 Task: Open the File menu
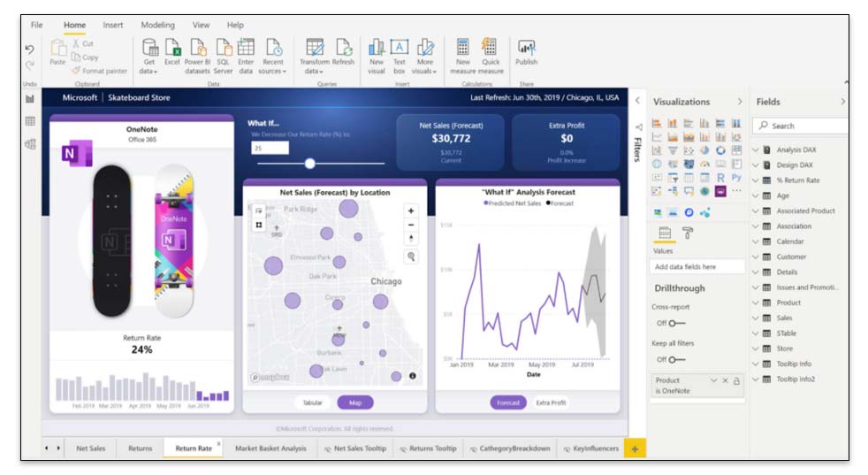pos(36,25)
